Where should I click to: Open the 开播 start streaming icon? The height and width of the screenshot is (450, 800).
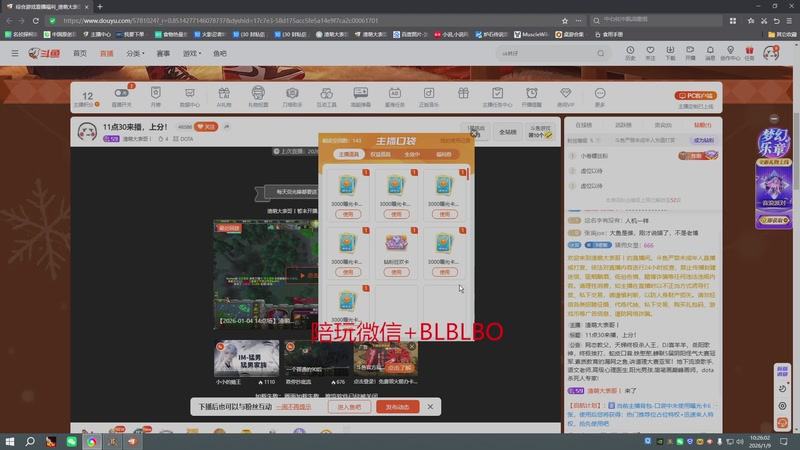[690, 53]
